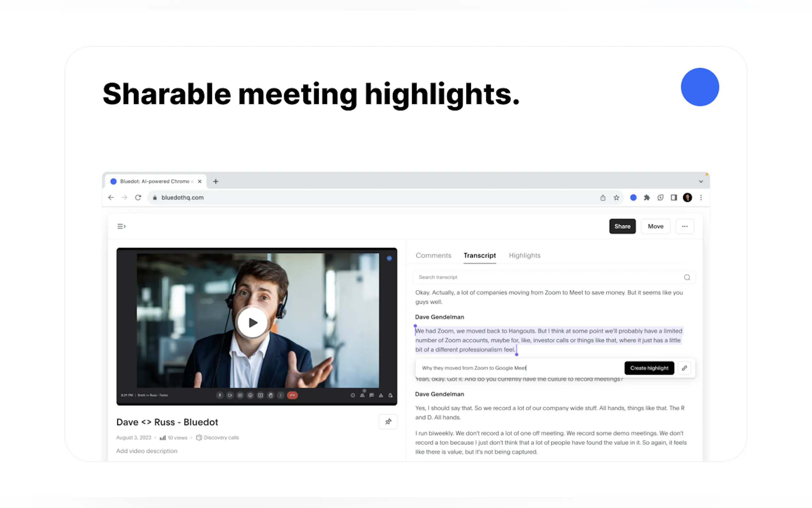Click the raise hand icon in the call bar
The image size is (812, 508).
[270, 395]
